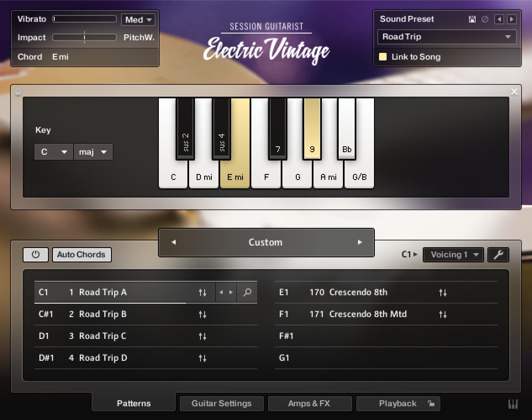Open the end-step editor for Road Trip B
Image resolution: width=532 pixels, height=420 pixels.
203,314
